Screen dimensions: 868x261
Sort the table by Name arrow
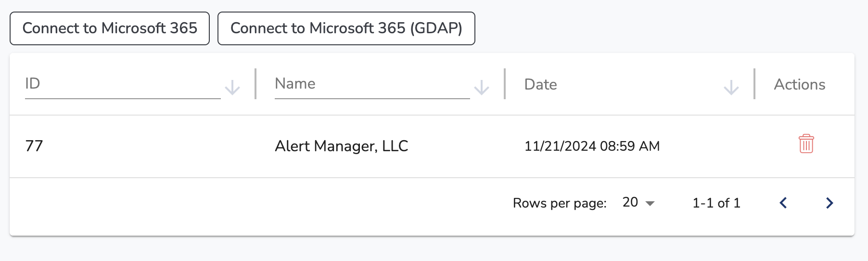click(482, 88)
